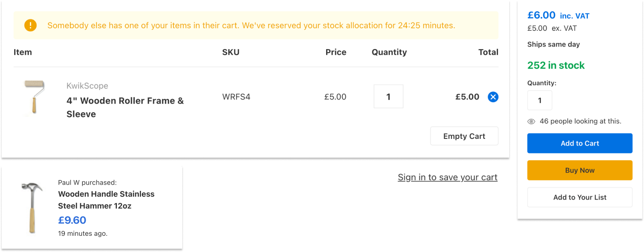644x252 pixels.
Task: Click the orange warning exclamation icon
Action: click(30, 25)
